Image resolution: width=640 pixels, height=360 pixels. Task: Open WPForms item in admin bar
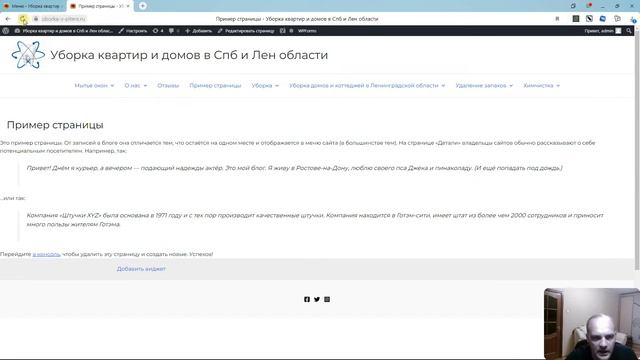[x=307, y=31]
